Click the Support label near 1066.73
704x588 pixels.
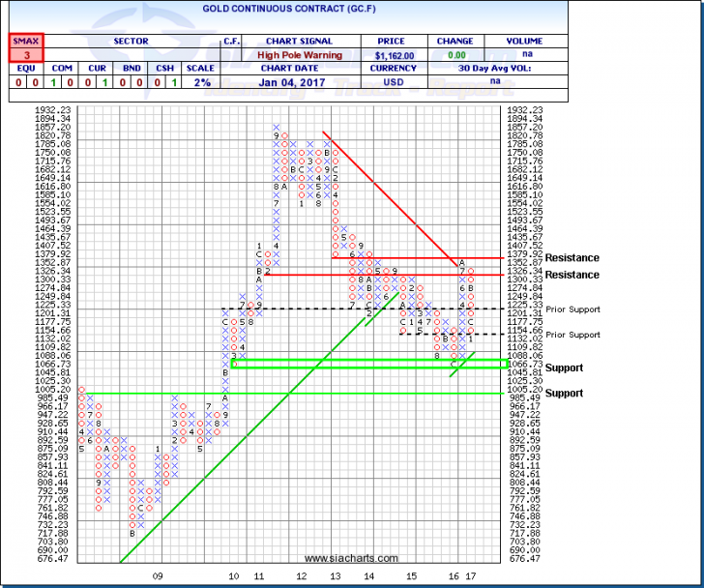point(564,368)
